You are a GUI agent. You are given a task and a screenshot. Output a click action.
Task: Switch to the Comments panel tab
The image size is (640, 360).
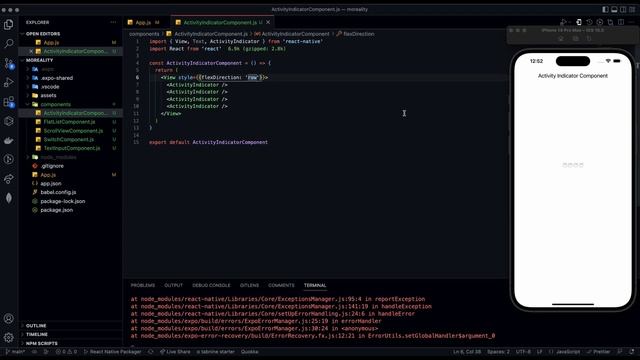point(281,285)
